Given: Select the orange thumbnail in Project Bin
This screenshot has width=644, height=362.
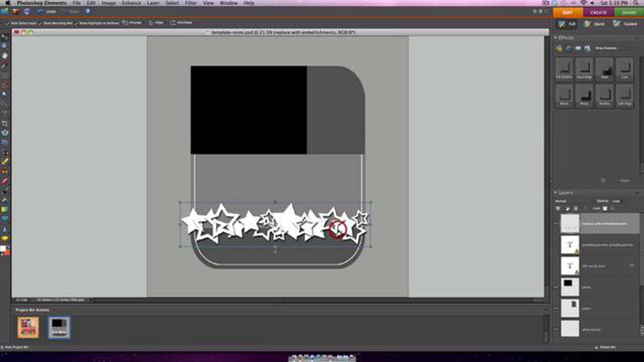Looking at the screenshot, I should coord(28,327).
